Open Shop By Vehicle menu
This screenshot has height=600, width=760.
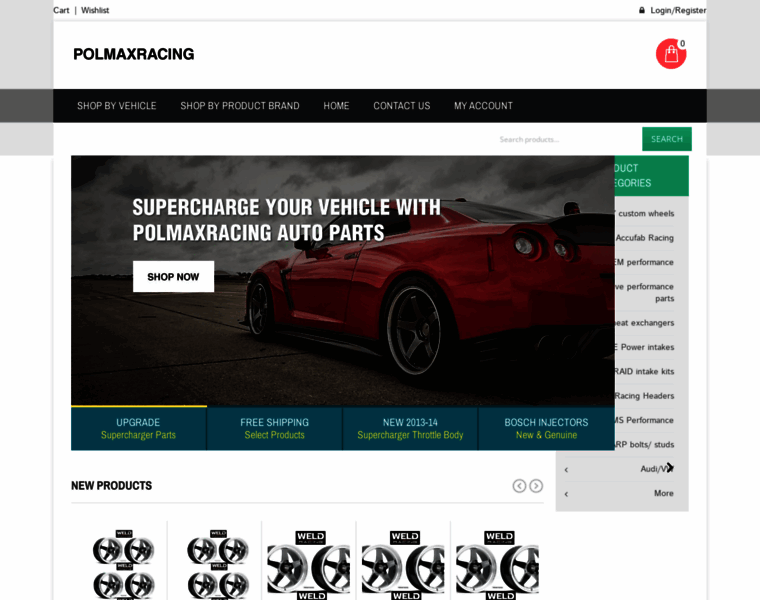tap(116, 106)
